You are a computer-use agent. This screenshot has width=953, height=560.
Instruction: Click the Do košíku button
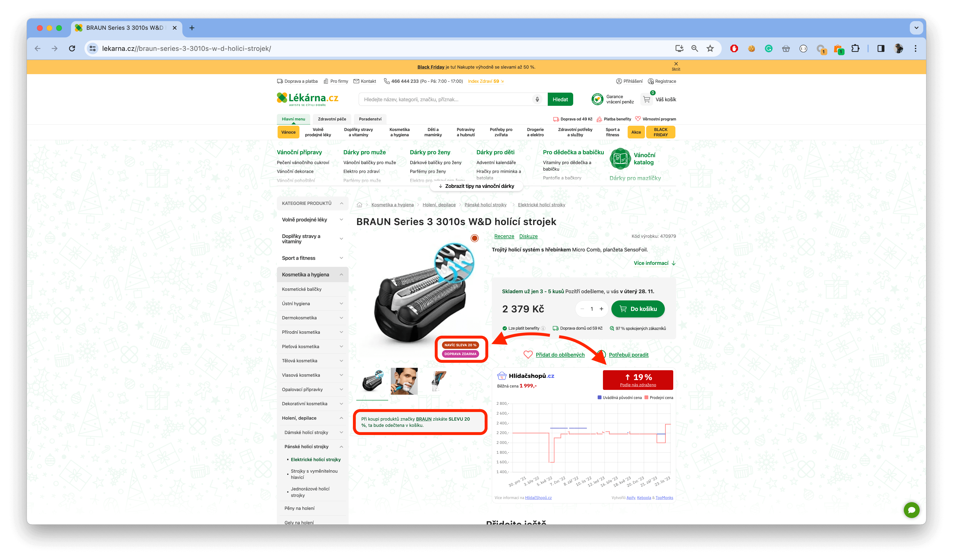(637, 309)
